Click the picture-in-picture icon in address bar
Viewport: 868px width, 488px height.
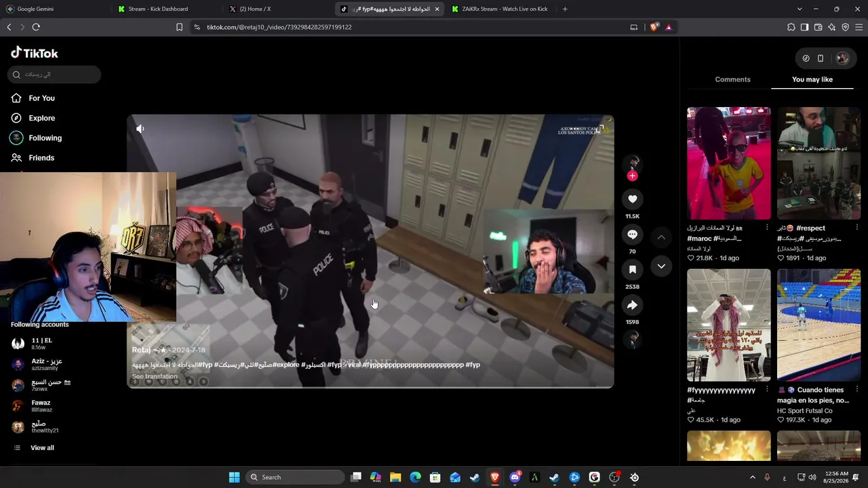tap(634, 27)
